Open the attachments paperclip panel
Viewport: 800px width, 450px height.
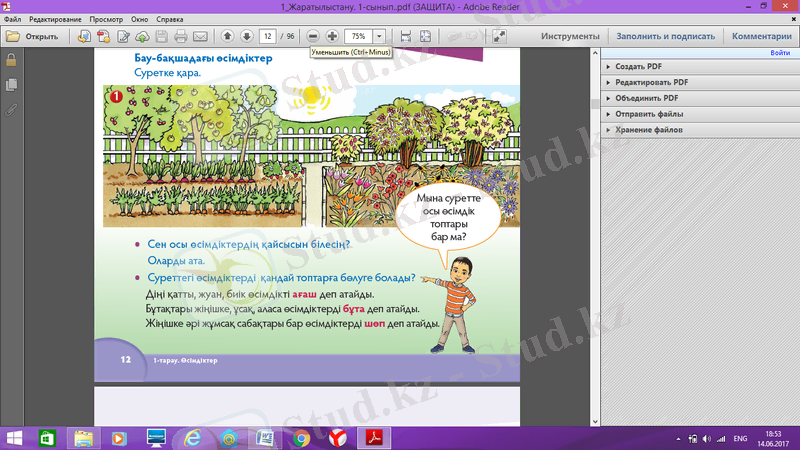tap(11, 110)
